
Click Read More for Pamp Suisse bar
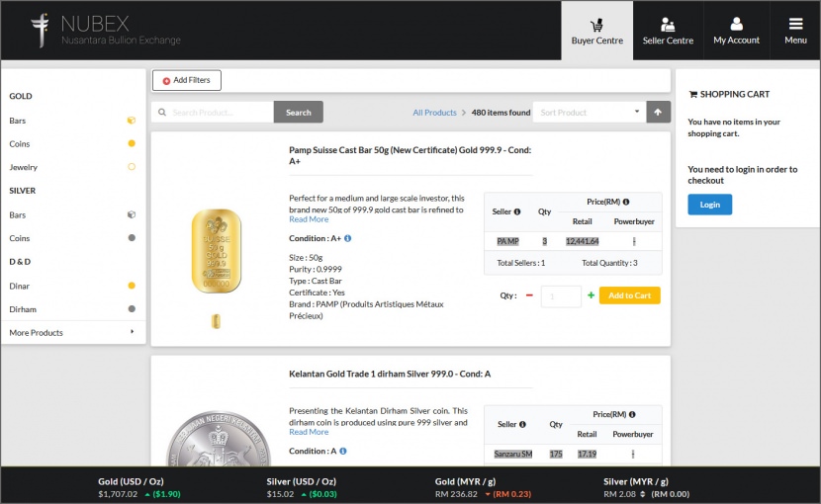tap(309, 219)
